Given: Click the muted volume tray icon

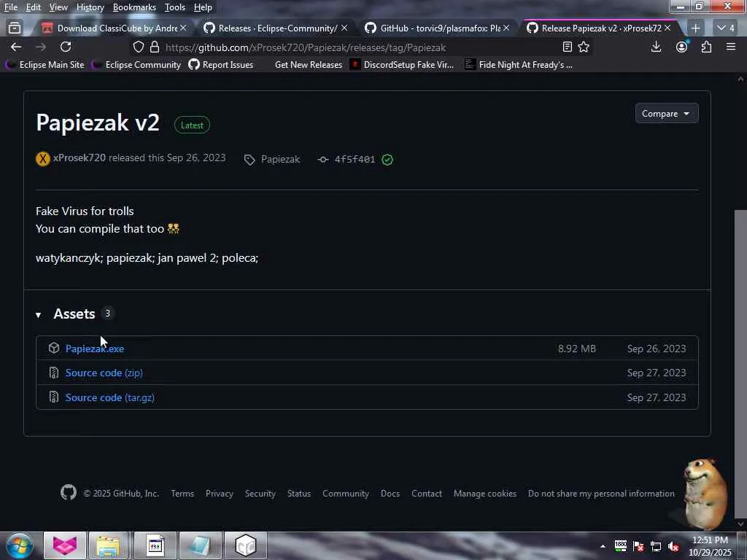Looking at the screenshot, I should tap(673, 546).
